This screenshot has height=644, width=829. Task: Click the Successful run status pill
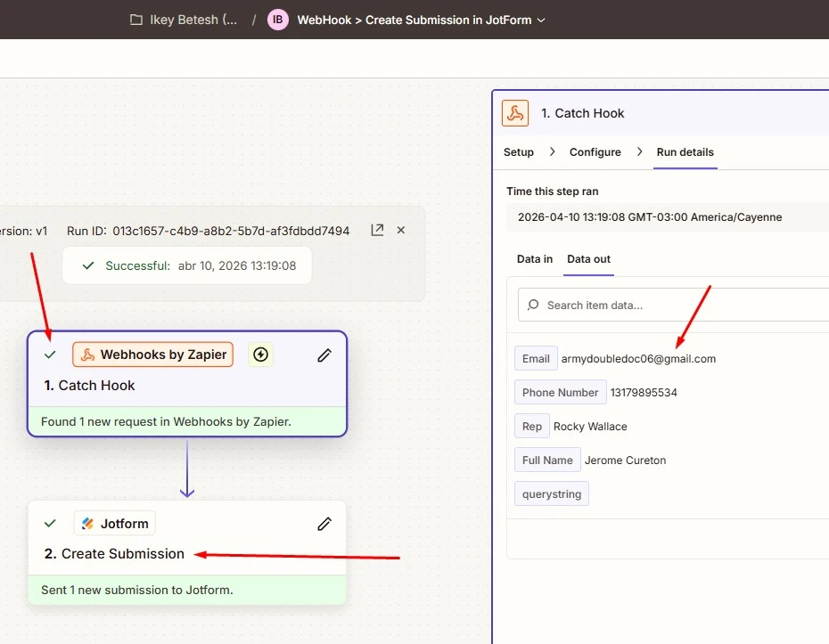pos(187,265)
